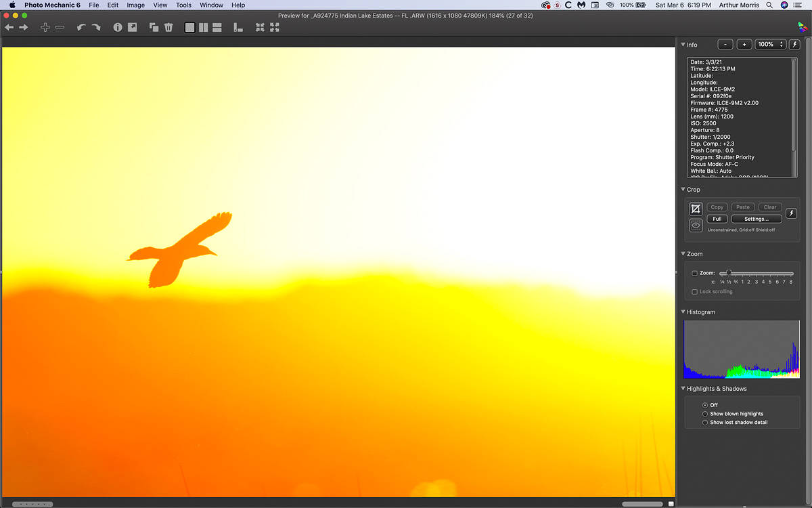
Task: Click the colorful color management icon
Action: coord(802,27)
